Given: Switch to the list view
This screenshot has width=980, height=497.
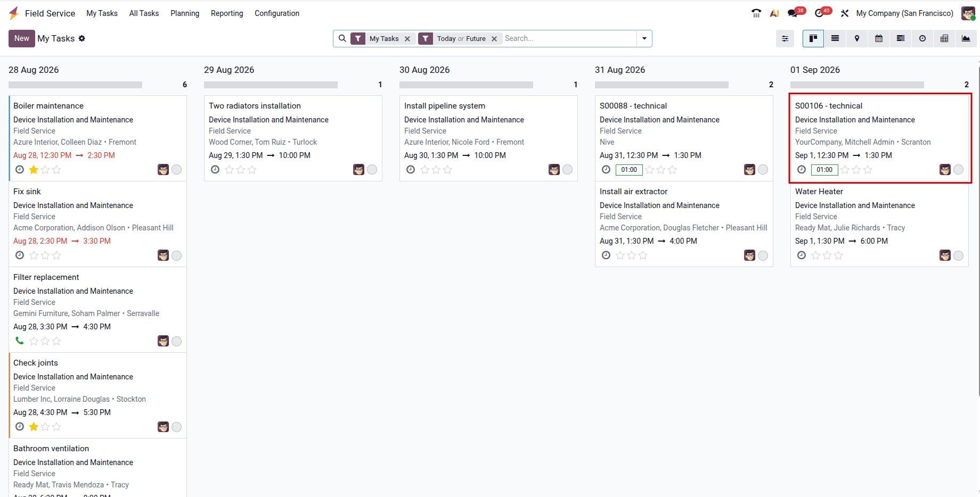Looking at the screenshot, I should pos(835,38).
